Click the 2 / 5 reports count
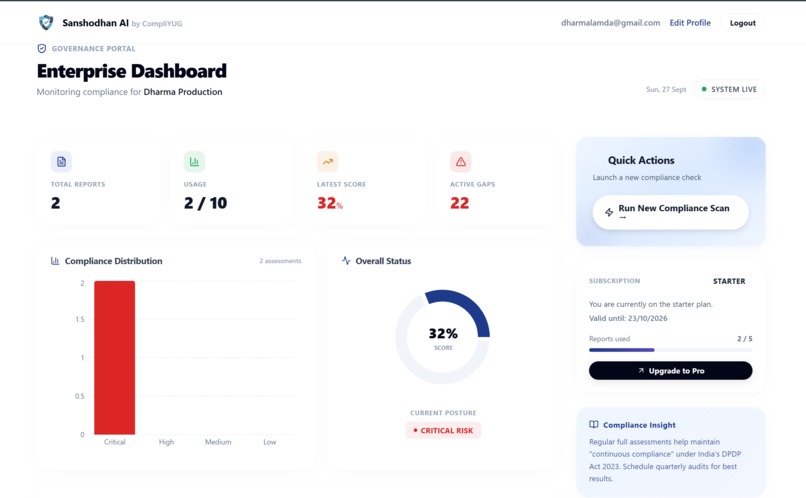The image size is (806, 498). [744, 339]
